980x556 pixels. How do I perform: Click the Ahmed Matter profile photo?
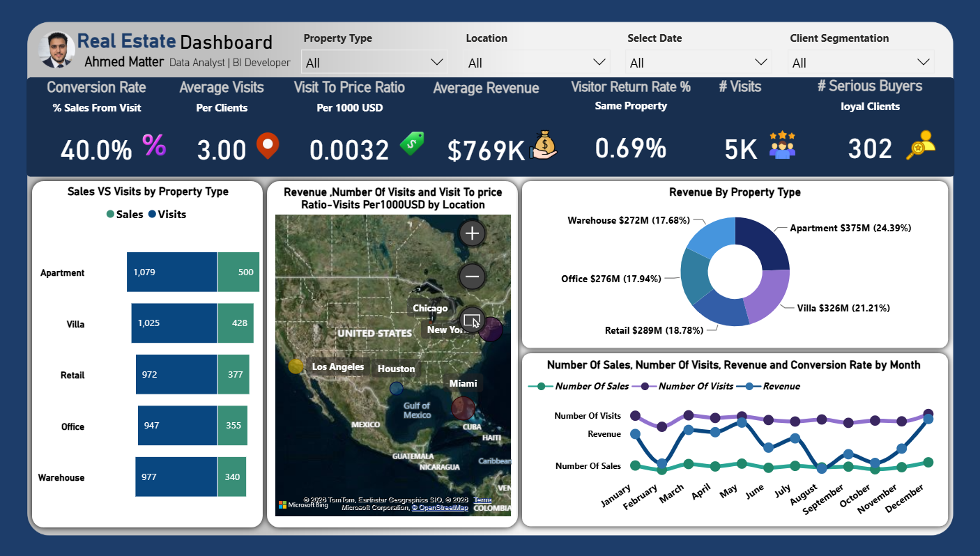click(x=57, y=50)
